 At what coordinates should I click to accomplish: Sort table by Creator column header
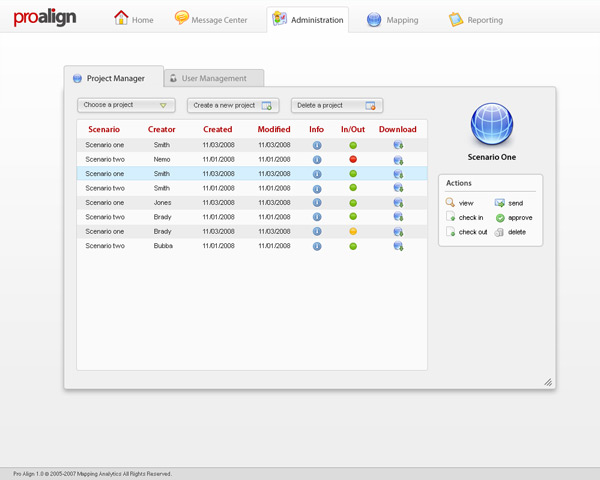pos(162,129)
